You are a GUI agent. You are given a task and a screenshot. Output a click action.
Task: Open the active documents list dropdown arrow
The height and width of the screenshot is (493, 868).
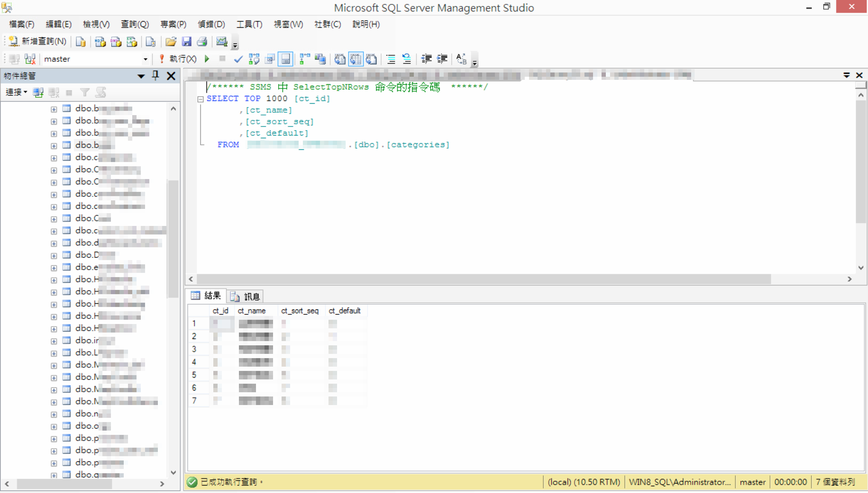coord(847,75)
